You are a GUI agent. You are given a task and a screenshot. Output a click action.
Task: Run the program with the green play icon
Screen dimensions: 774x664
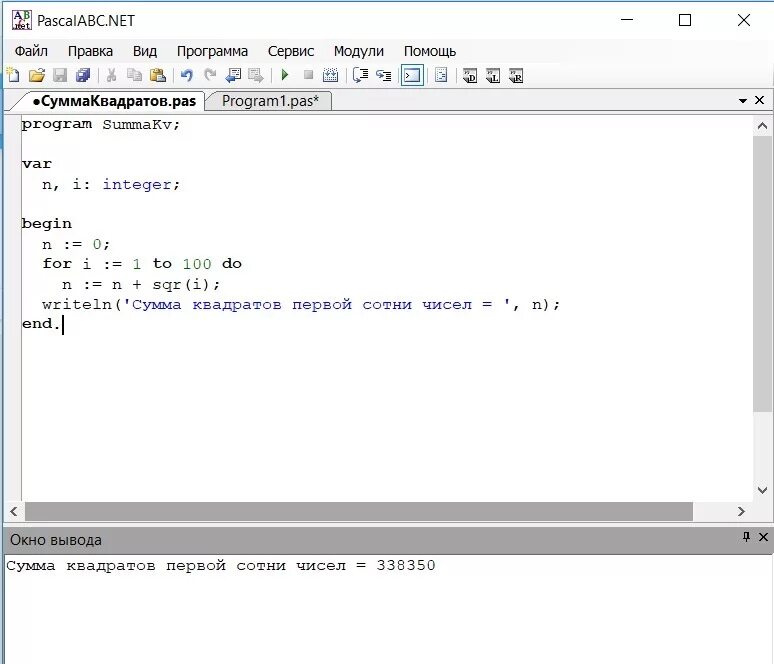(x=285, y=75)
